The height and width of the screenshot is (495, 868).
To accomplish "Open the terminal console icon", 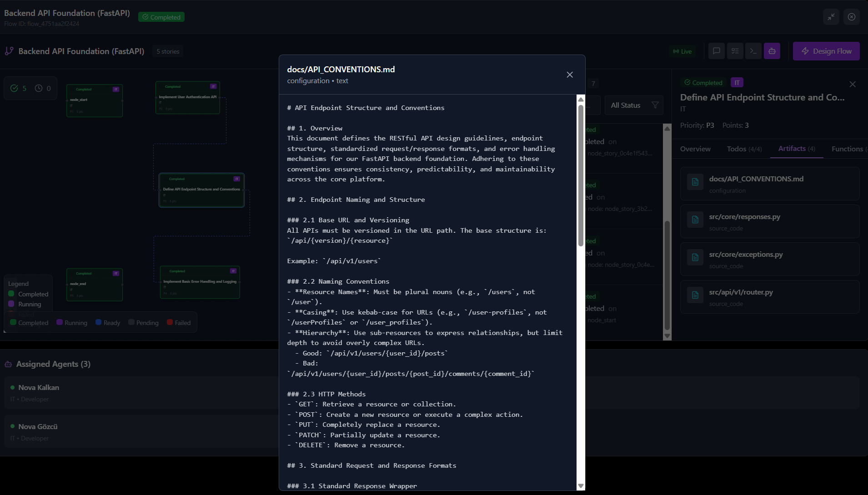I will [753, 51].
